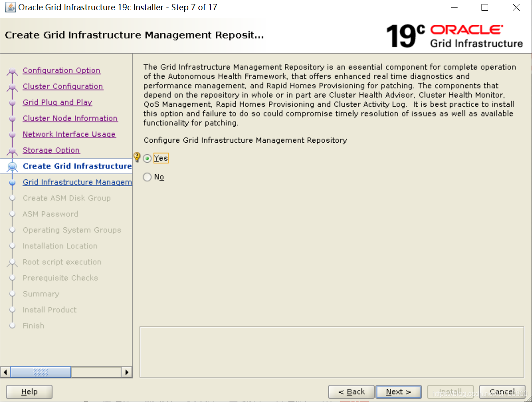Screen dimensions: 532x402
Task: Click the Root script execution step marker
Action: coord(12,263)
